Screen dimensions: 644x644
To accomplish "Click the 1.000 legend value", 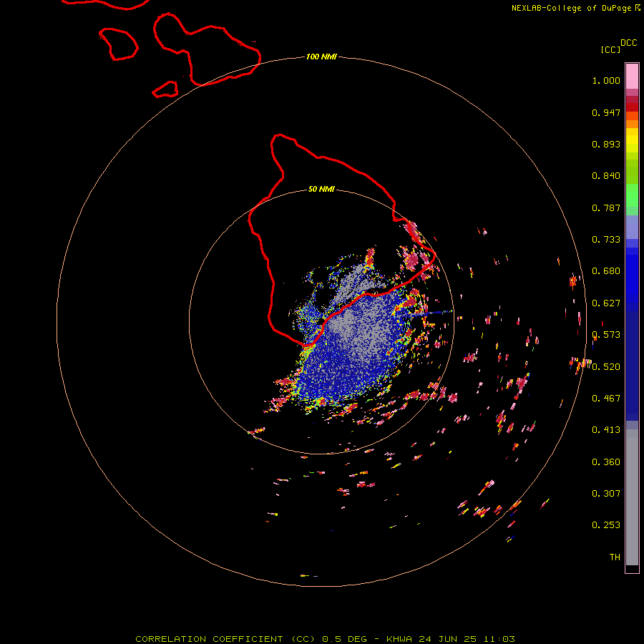I will [606, 80].
